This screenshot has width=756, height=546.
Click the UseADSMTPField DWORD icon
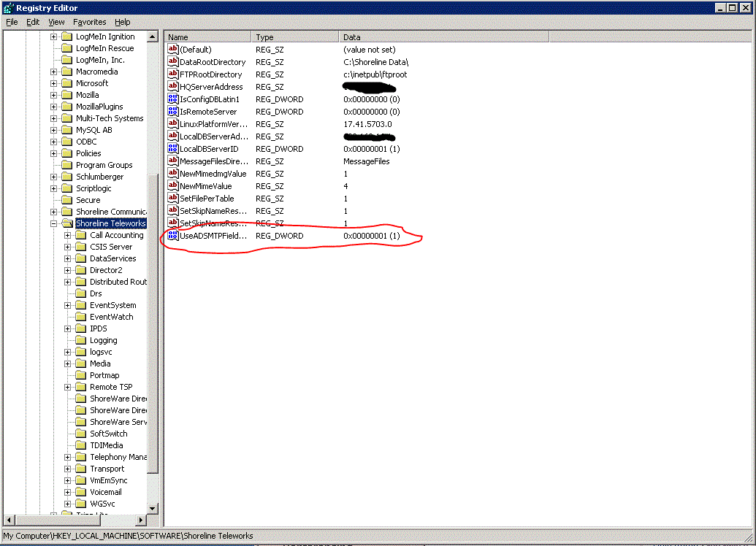click(172, 235)
